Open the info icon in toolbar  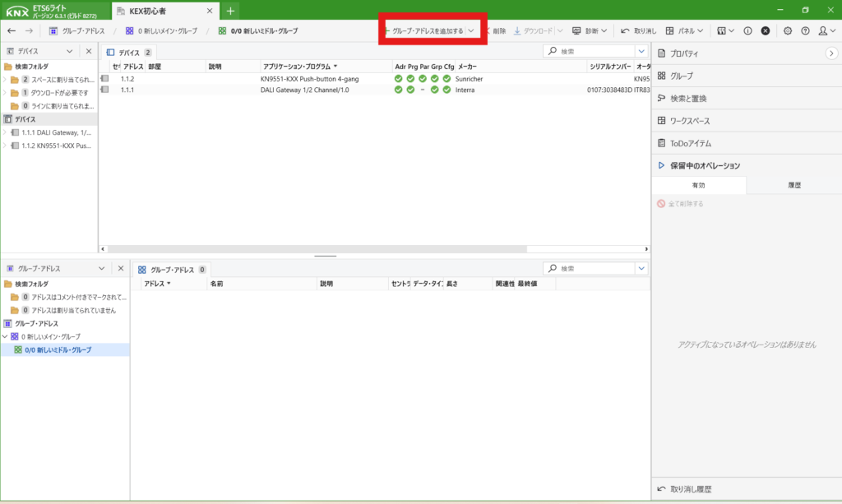pyautogui.click(x=747, y=30)
